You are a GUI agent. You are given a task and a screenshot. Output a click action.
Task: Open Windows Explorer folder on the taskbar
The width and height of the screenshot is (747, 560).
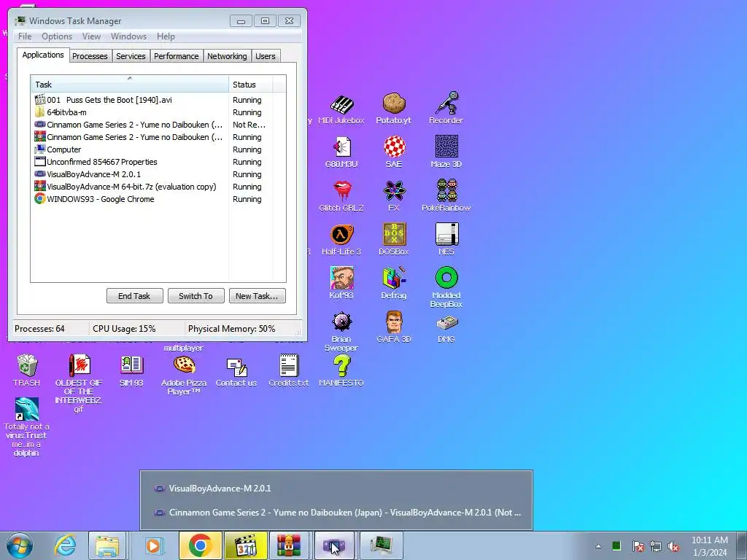(107, 545)
